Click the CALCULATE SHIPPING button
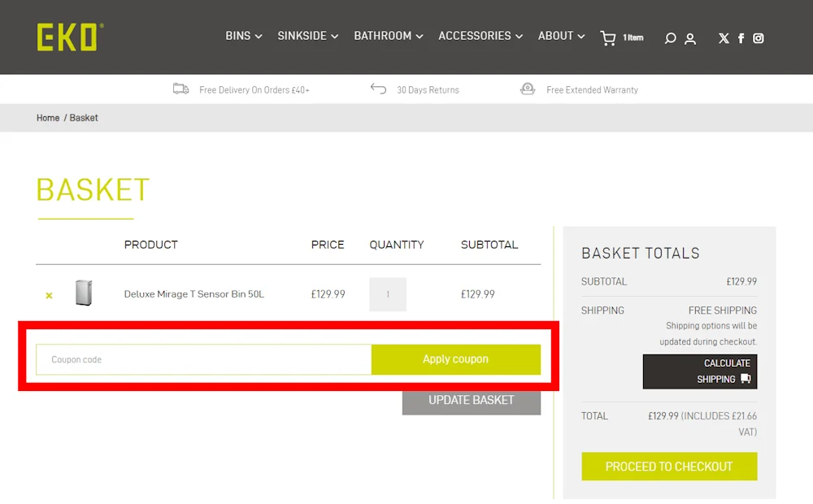The image size is (813, 504). (x=700, y=371)
